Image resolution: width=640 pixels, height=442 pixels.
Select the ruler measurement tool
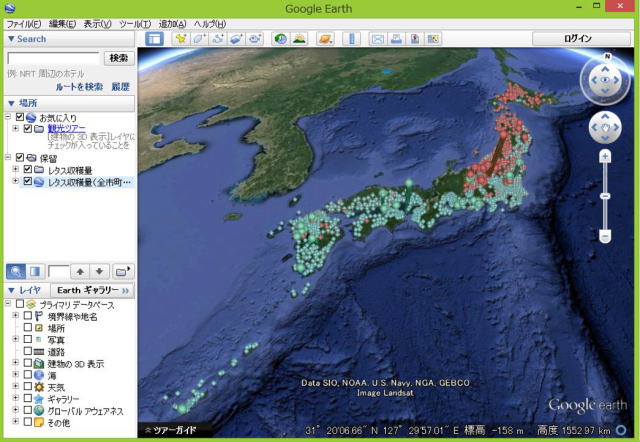pyautogui.click(x=351, y=39)
